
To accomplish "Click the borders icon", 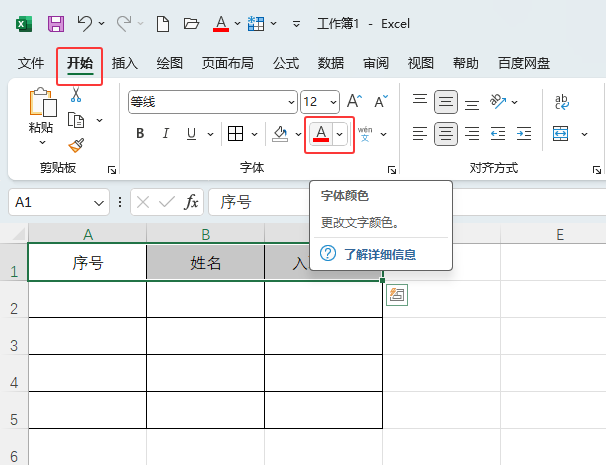I will 235,134.
